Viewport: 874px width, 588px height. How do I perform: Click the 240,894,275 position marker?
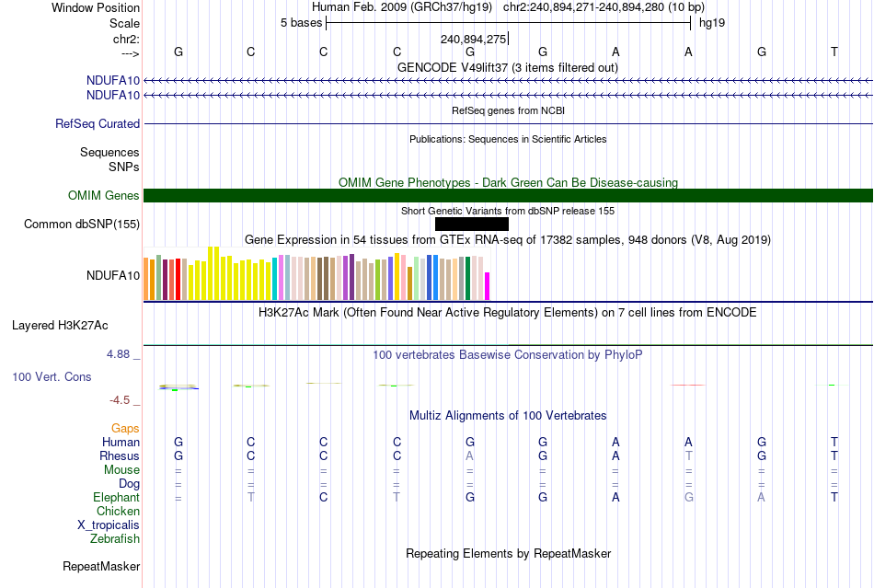pyautogui.click(x=473, y=39)
